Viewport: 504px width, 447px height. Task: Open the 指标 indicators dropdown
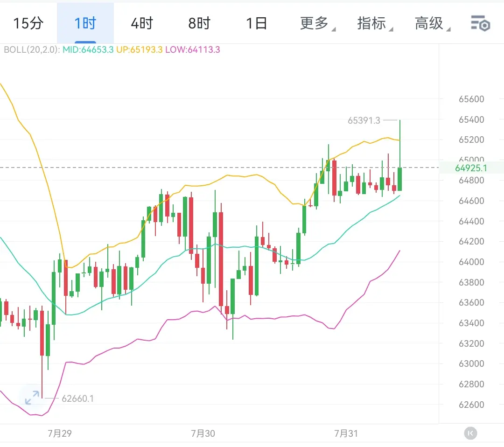375,23
